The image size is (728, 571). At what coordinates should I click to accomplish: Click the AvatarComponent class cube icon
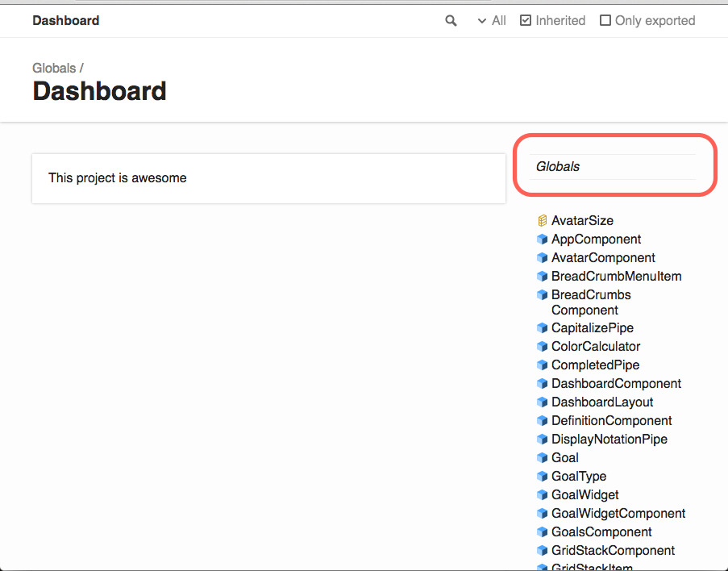click(x=542, y=258)
